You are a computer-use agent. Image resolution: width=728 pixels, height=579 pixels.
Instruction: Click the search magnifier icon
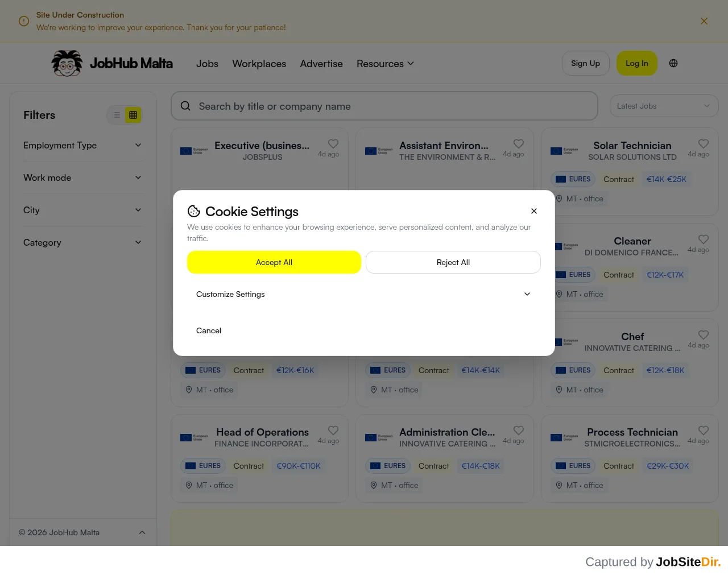point(185,106)
